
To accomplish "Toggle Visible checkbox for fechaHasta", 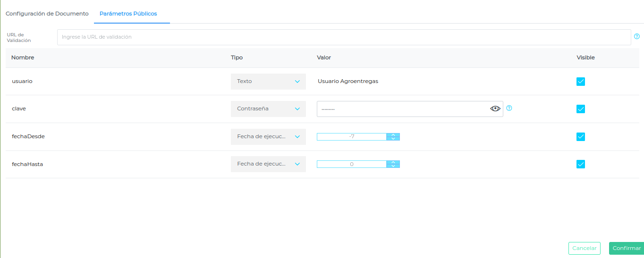I will (x=581, y=164).
